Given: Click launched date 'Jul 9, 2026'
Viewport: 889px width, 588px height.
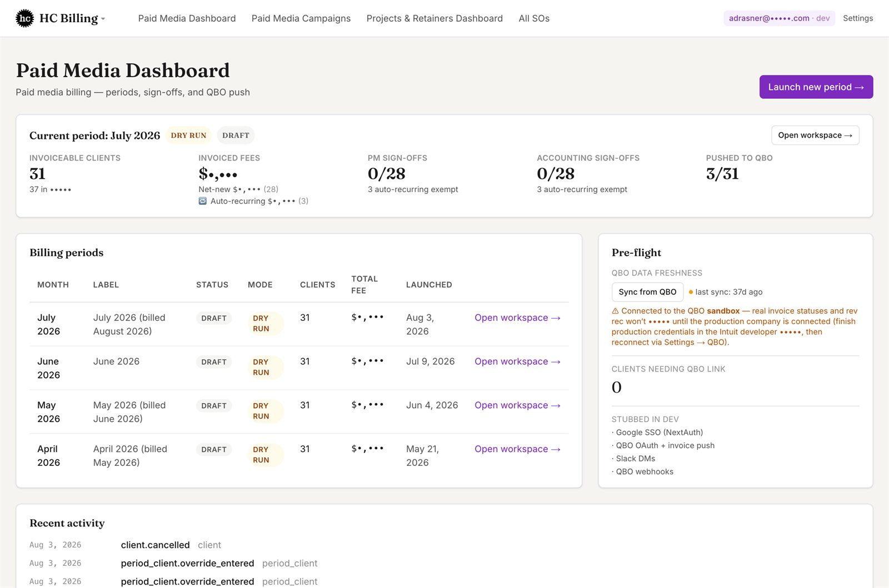Looking at the screenshot, I should click(x=431, y=361).
